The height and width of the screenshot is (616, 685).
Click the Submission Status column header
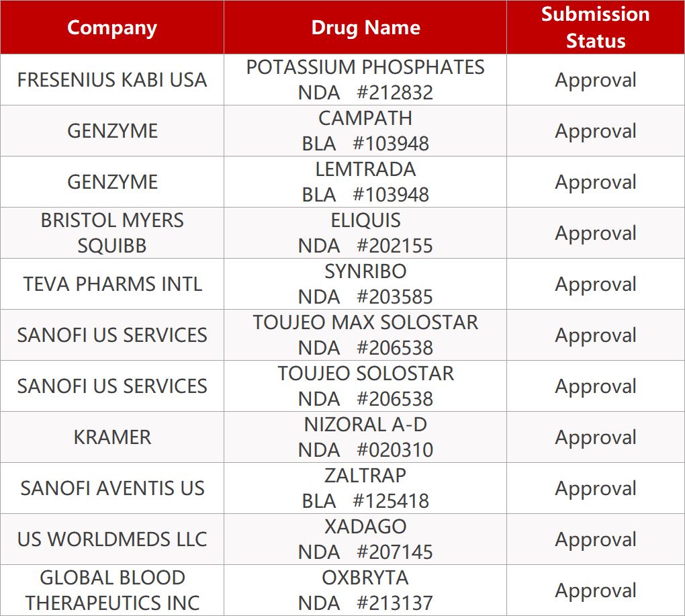pos(595,28)
